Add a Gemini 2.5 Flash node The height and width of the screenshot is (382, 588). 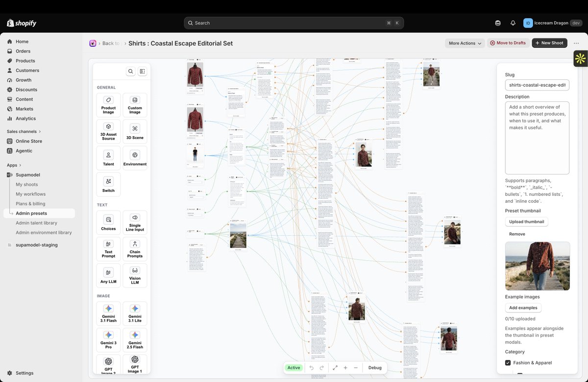pos(135,340)
